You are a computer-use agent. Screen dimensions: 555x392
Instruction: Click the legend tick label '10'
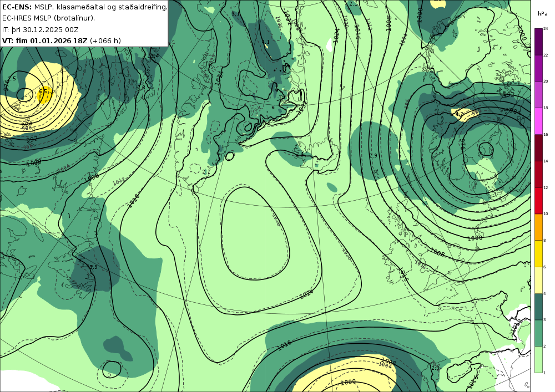point(546,214)
